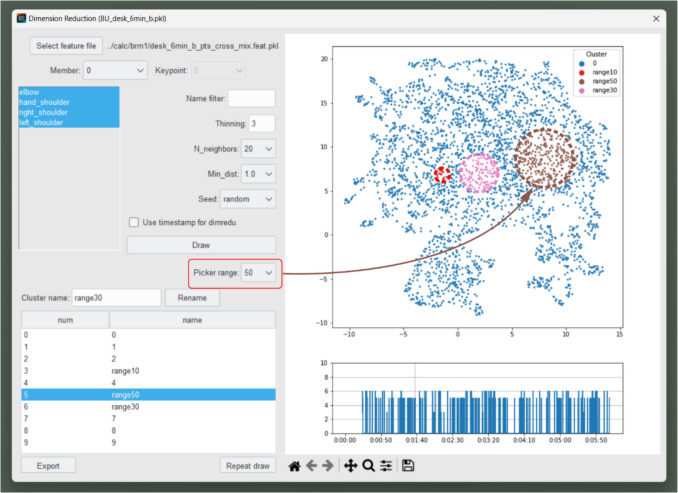Image resolution: width=678 pixels, height=493 pixels.
Task: Reset plot view with Home icon
Action: point(294,466)
